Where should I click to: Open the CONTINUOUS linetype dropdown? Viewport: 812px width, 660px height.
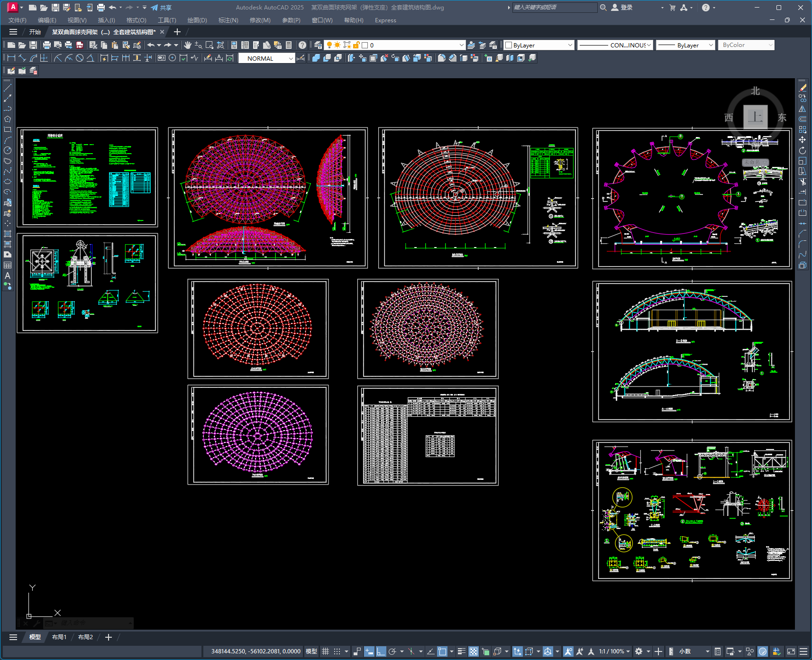(x=615, y=45)
